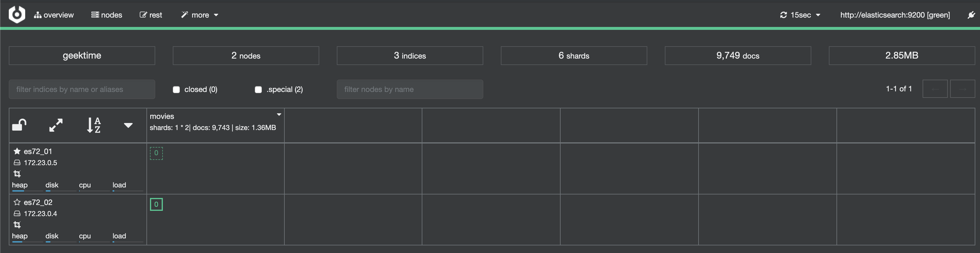Screen dimensions: 980x253
Task: Focus the filter indices by name field
Action: [82, 89]
